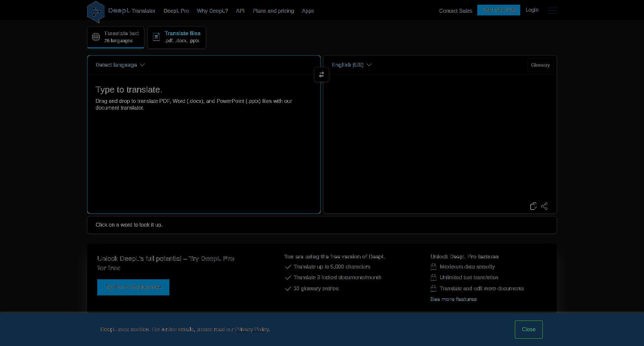Select the Translate text tab
Image resolution: width=644 pixels, height=346 pixels.
(x=116, y=37)
